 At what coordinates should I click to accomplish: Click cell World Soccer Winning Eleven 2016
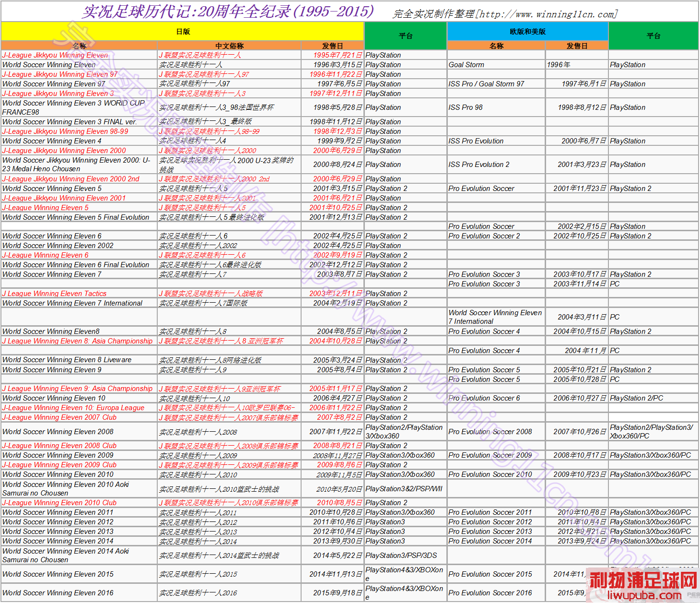79,593
